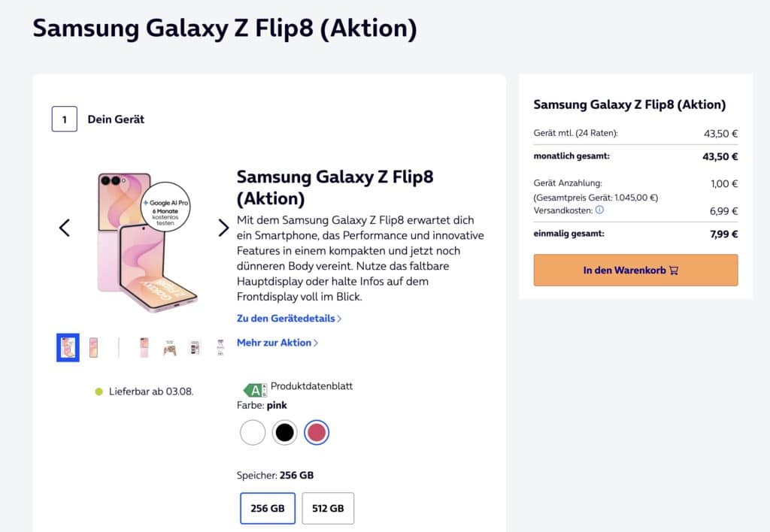The image size is (770, 532).
Task: Show previous product image with left arrow
Action: (65, 228)
